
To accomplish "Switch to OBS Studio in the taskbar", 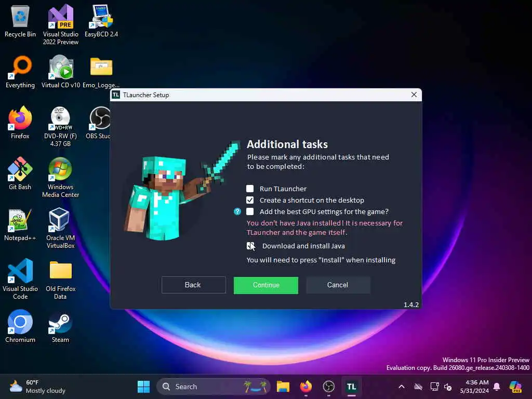I will 328,387.
